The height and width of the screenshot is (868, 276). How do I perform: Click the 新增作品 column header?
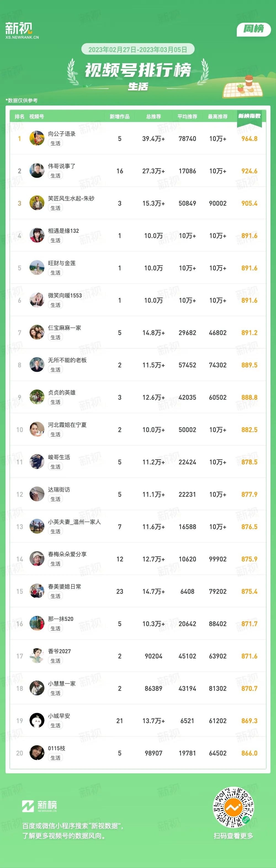(120, 117)
